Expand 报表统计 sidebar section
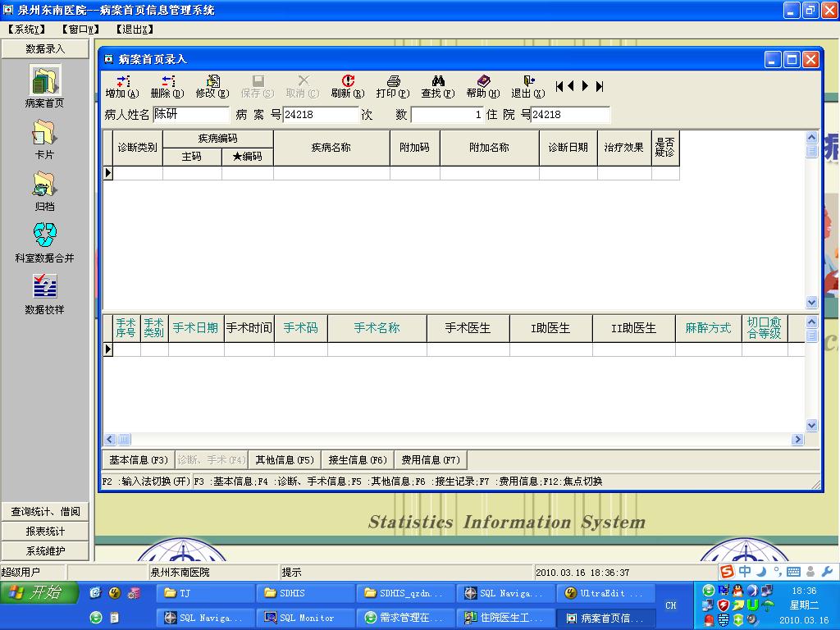The width and height of the screenshot is (840, 630). tap(45, 532)
